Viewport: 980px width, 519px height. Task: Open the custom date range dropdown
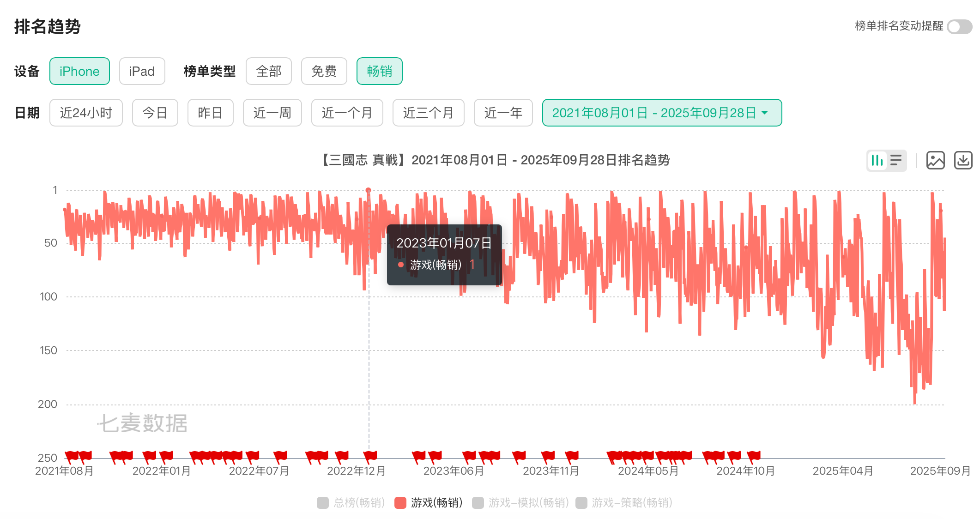661,113
